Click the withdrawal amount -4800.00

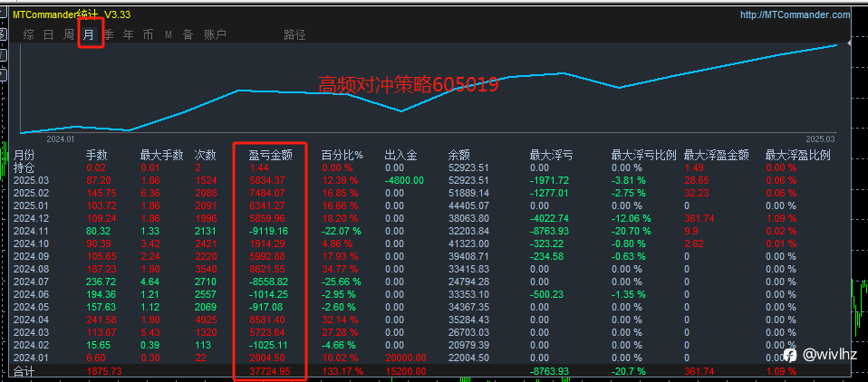(x=403, y=180)
